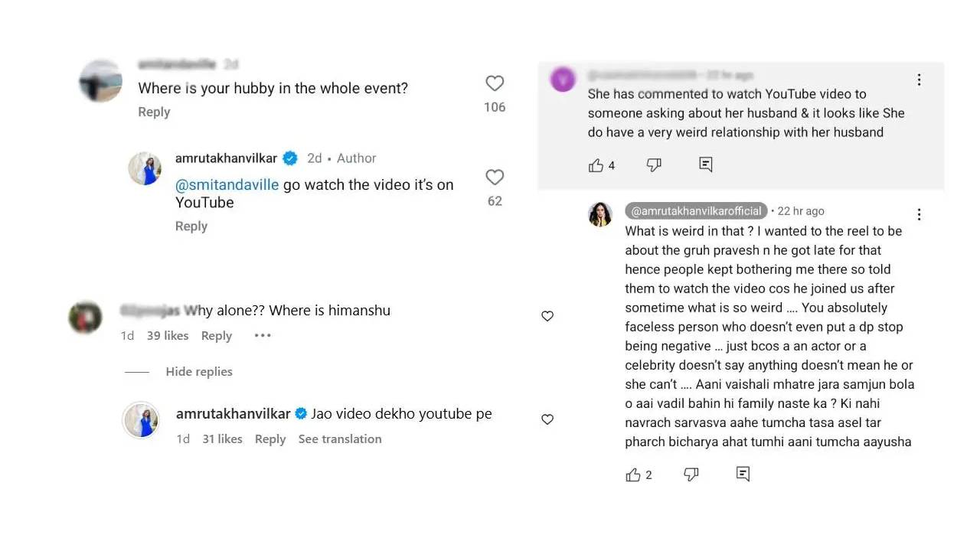Viewport: 980px width, 551px height.
Task: Thumbs up amrutakhanvilkarofficial's YouTube reply
Action: [633, 475]
